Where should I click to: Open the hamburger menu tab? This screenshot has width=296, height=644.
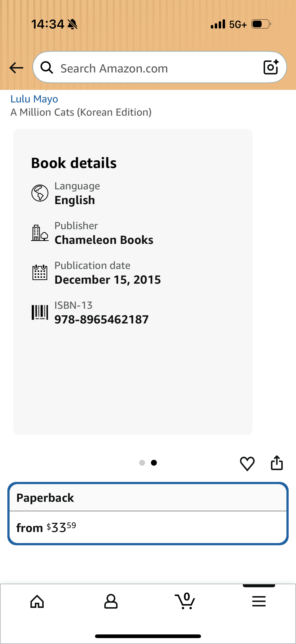tap(259, 601)
